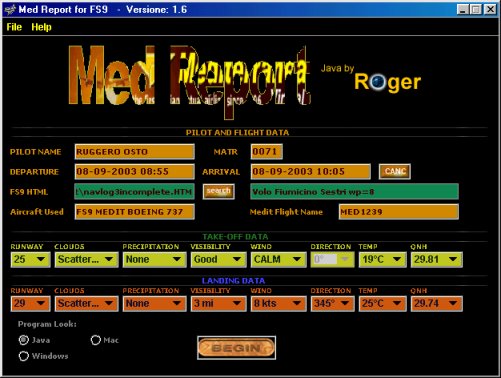Click the CANC button
501x378 pixels.
coord(395,171)
